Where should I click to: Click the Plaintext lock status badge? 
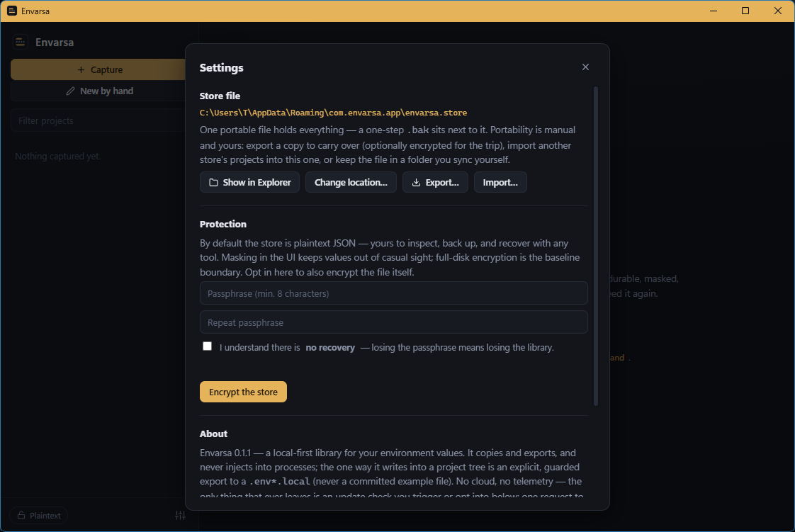pos(39,515)
